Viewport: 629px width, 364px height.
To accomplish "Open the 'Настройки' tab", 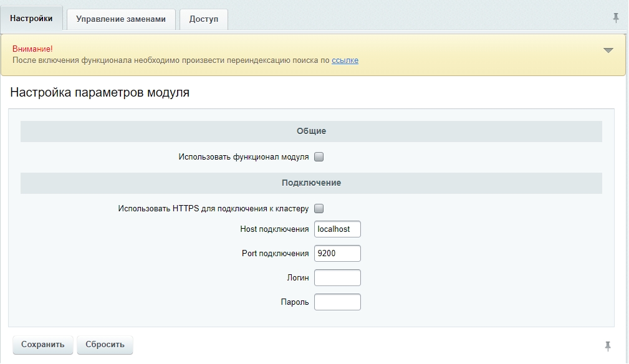I will point(31,19).
